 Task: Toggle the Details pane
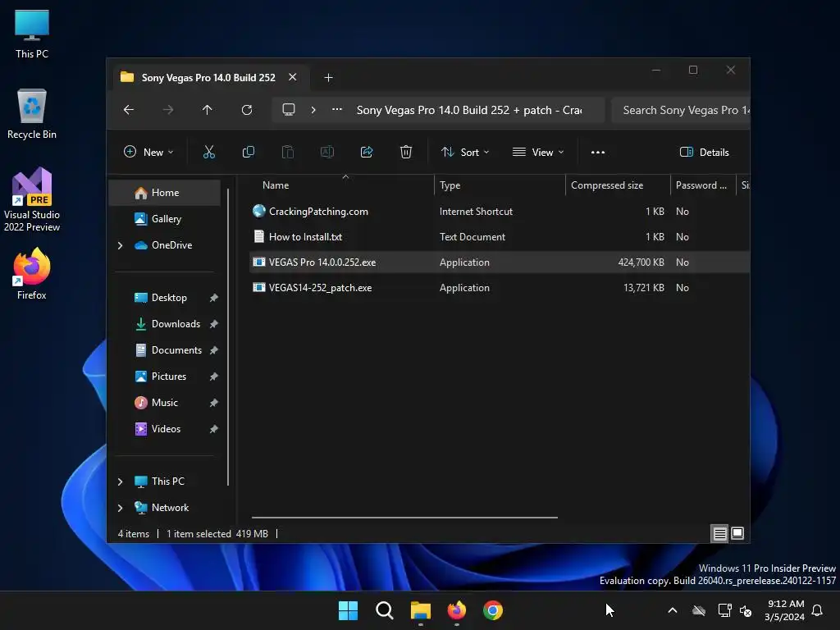(x=704, y=152)
